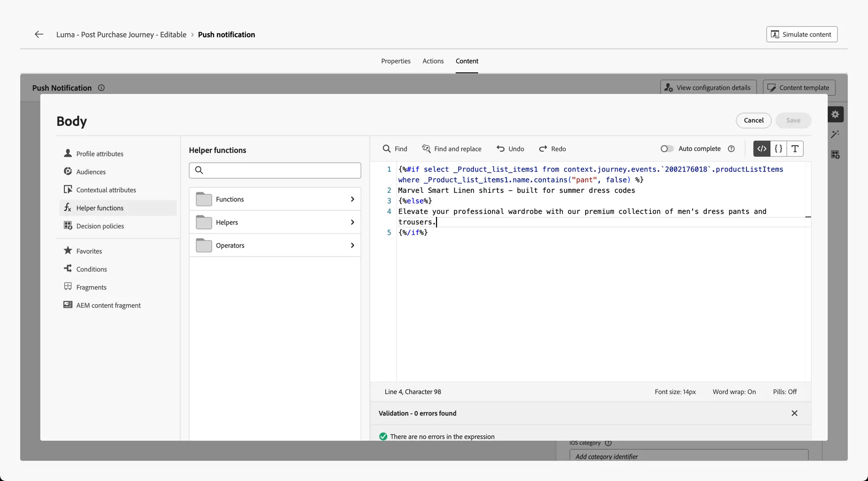This screenshot has width=868, height=481.
Task: Toggle the Auto complete switch
Action: (667, 149)
